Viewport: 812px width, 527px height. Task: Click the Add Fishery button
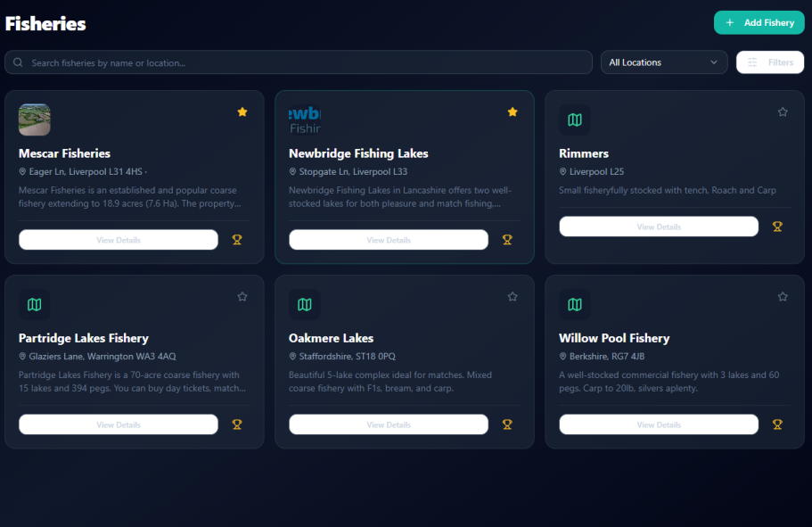coord(759,22)
